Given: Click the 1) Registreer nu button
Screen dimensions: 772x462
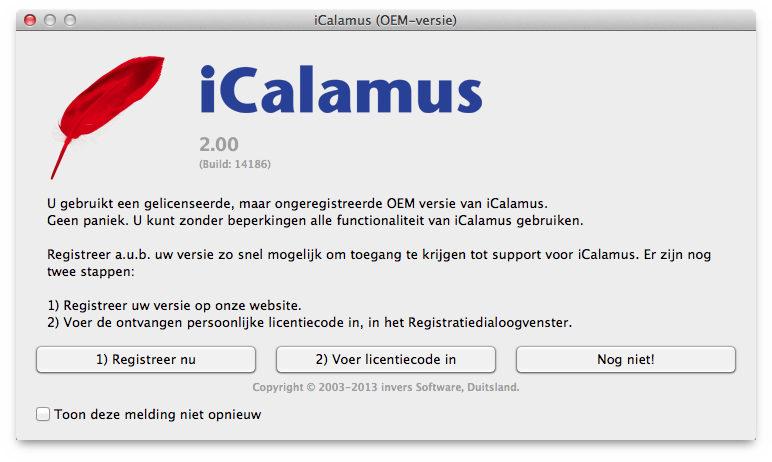Looking at the screenshot, I should (146, 360).
